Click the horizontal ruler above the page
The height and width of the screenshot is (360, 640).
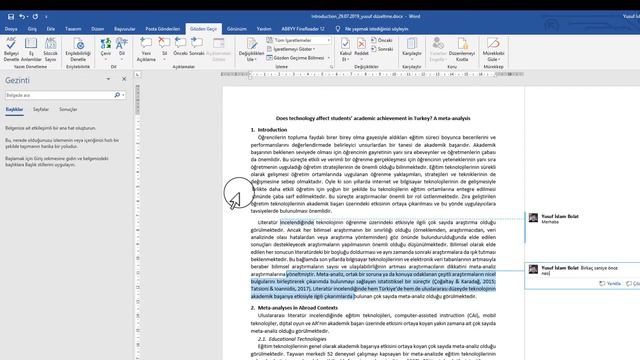point(372,74)
